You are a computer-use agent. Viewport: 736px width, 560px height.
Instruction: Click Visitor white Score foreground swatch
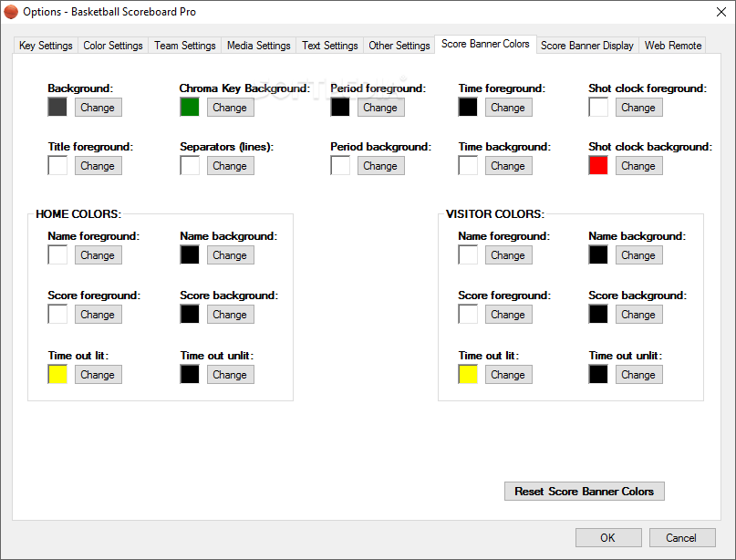click(x=468, y=314)
